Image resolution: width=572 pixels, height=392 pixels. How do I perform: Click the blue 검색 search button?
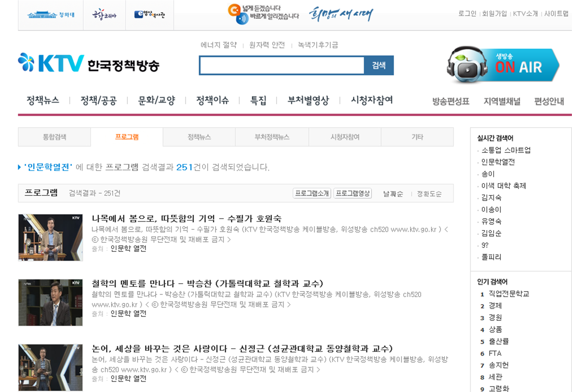point(379,65)
